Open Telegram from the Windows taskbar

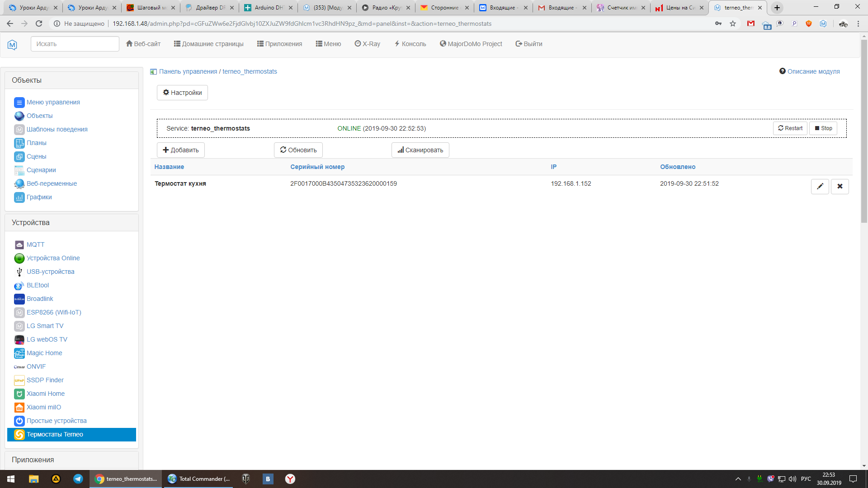pos(78,479)
